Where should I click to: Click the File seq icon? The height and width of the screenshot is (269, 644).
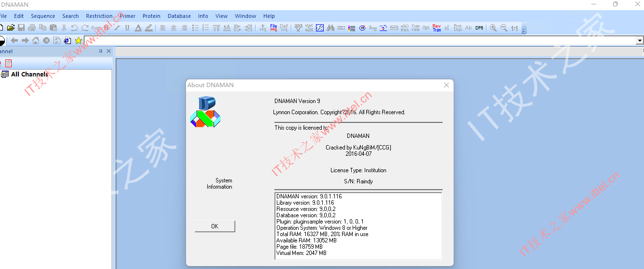click(273, 28)
